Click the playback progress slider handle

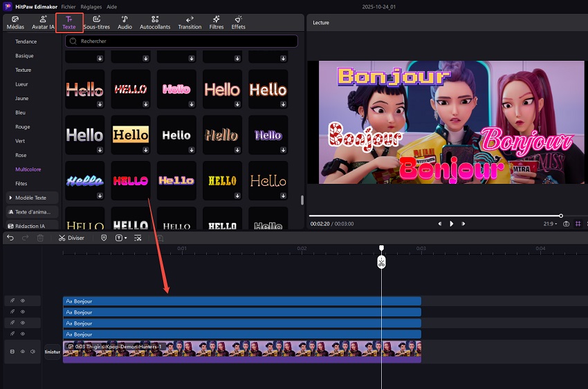[x=560, y=216]
